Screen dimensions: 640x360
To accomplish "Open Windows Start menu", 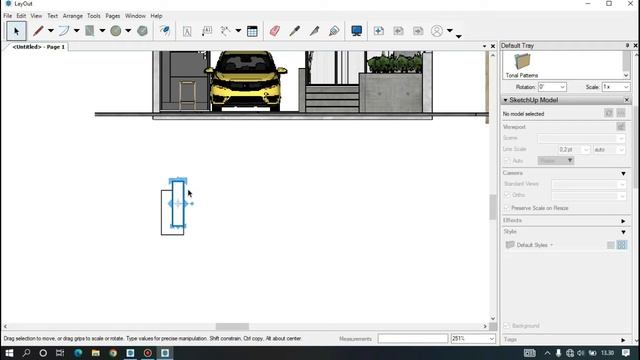I will coord(9,353).
